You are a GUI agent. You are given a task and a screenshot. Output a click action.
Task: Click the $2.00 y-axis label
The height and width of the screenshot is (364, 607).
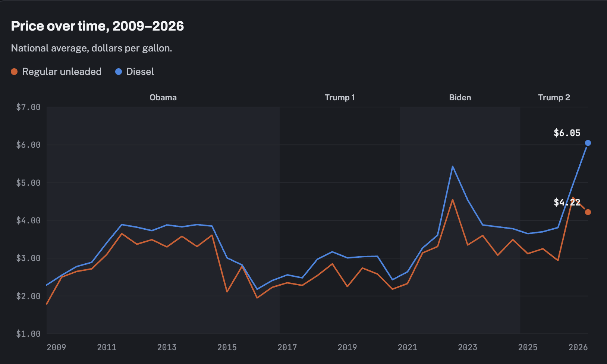pos(28,296)
